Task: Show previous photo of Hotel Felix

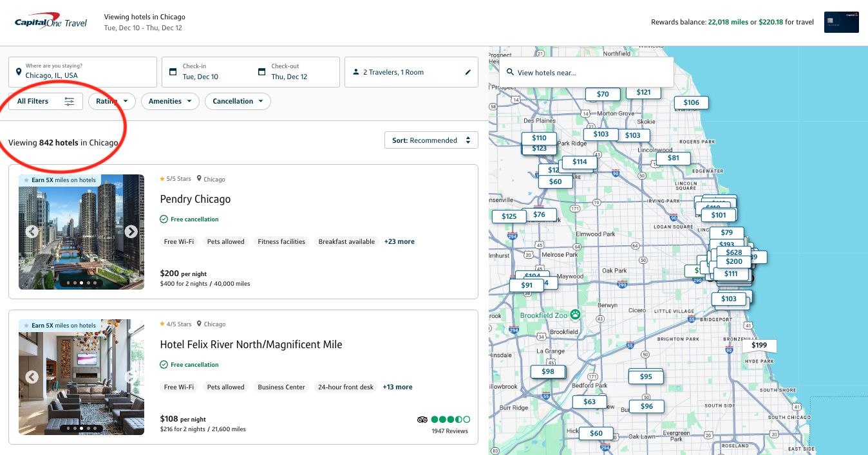Action: pos(32,377)
